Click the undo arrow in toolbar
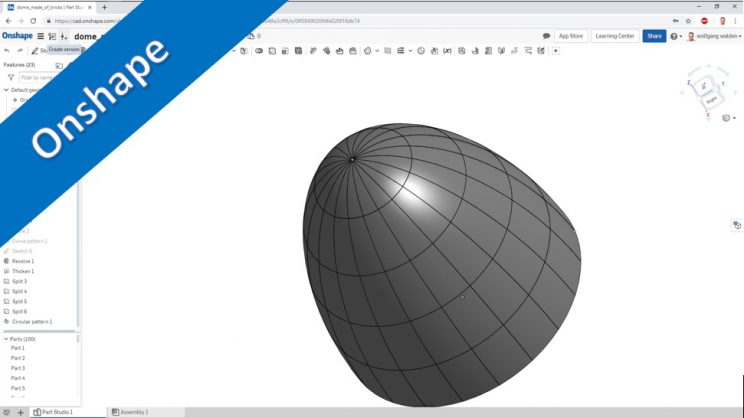Image resolution: width=744 pixels, height=418 pixels. pos(7,50)
